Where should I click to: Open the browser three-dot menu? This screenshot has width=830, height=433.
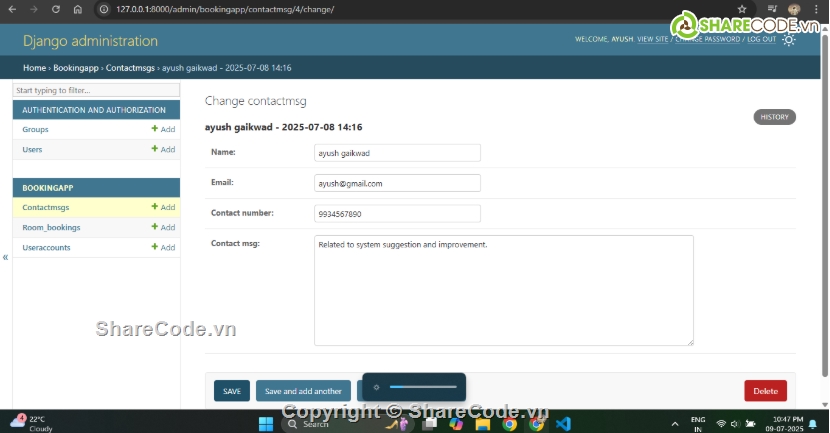pyautogui.click(x=817, y=10)
